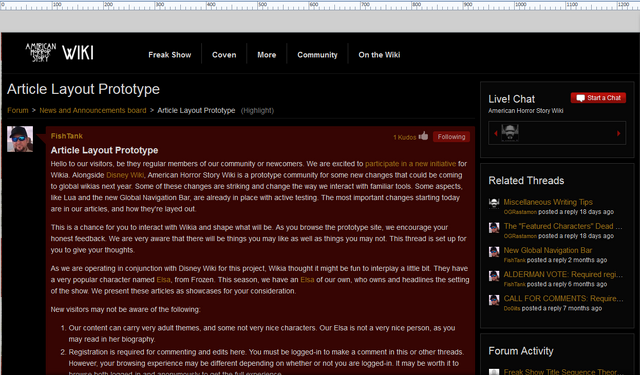Open ALDERMAN VOTE: Required regi... thread
The width and height of the screenshot is (640, 375).
563,274
